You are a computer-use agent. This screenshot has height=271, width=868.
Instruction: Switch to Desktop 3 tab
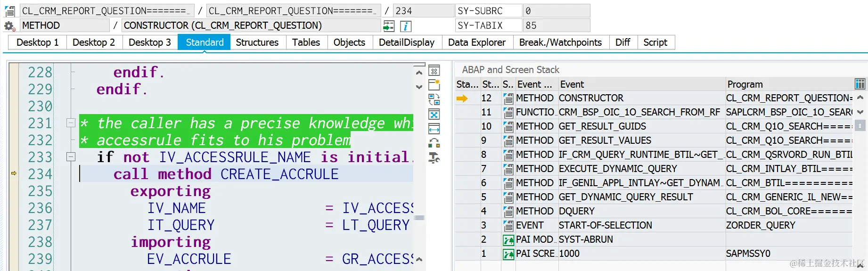(149, 42)
